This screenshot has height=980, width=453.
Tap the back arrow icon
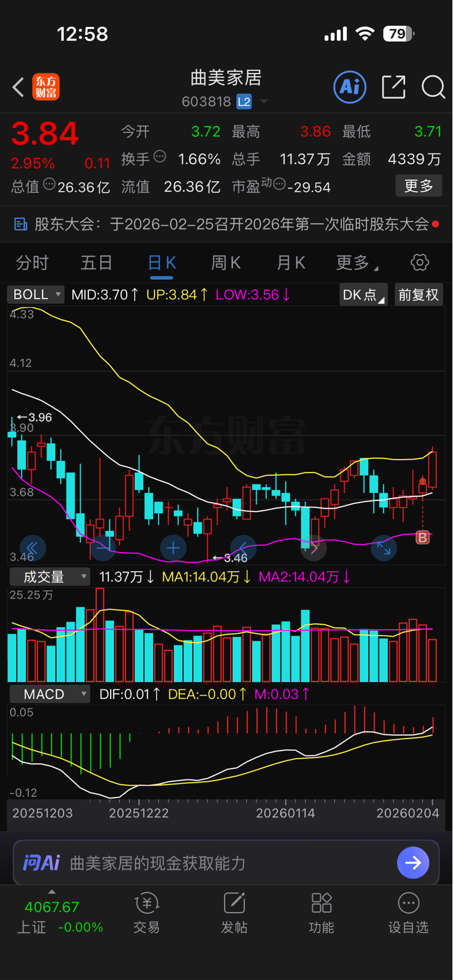pyautogui.click(x=18, y=87)
